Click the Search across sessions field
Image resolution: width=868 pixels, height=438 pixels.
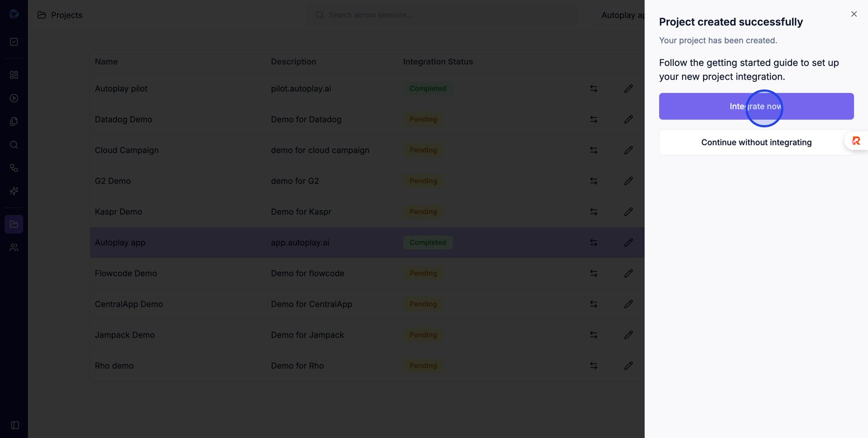coord(442,15)
